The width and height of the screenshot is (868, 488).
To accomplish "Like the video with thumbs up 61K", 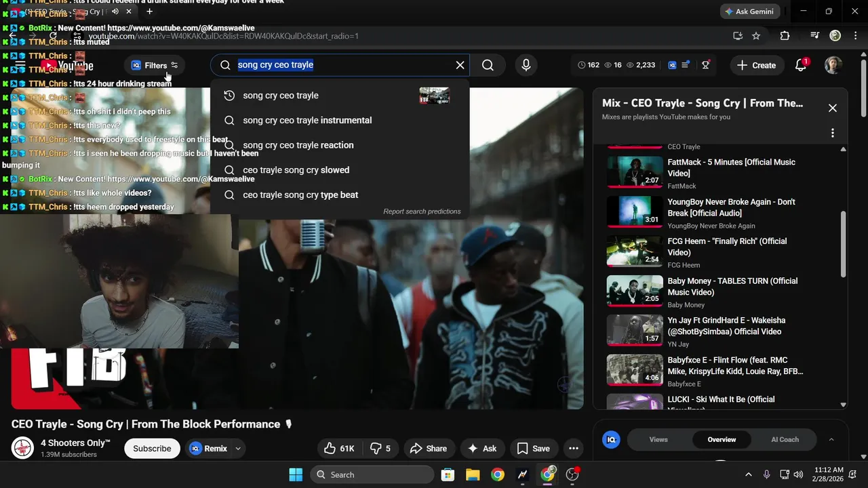I will pyautogui.click(x=339, y=448).
